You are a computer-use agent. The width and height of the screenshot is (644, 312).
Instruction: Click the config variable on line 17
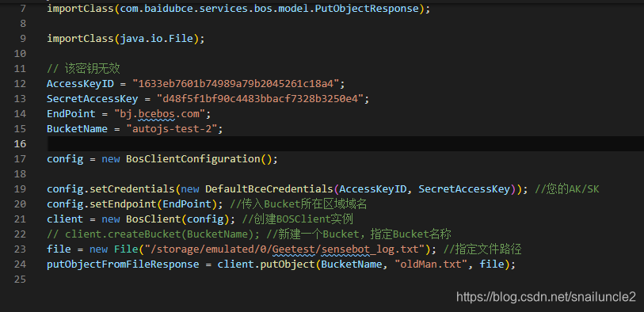tap(65, 159)
